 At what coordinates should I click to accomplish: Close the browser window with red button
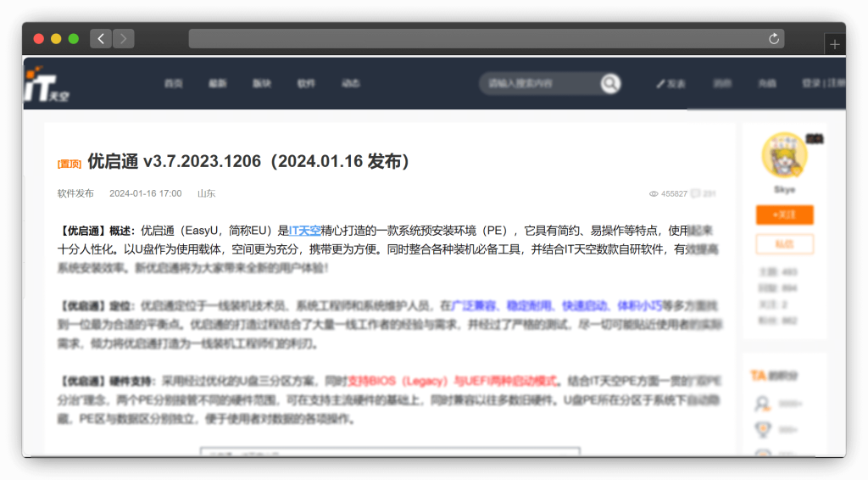39,39
